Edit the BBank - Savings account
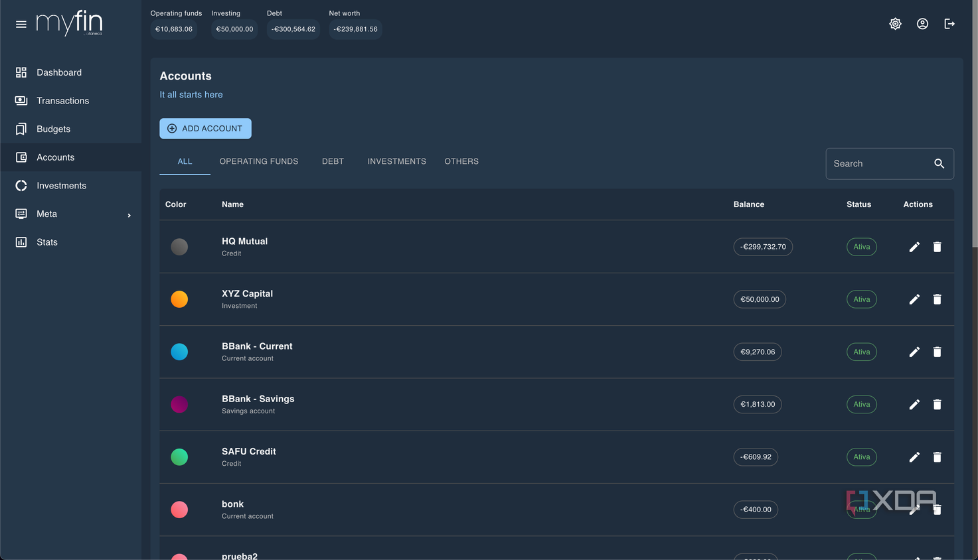The width and height of the screenshot is (978, 560). click(914, 404)
